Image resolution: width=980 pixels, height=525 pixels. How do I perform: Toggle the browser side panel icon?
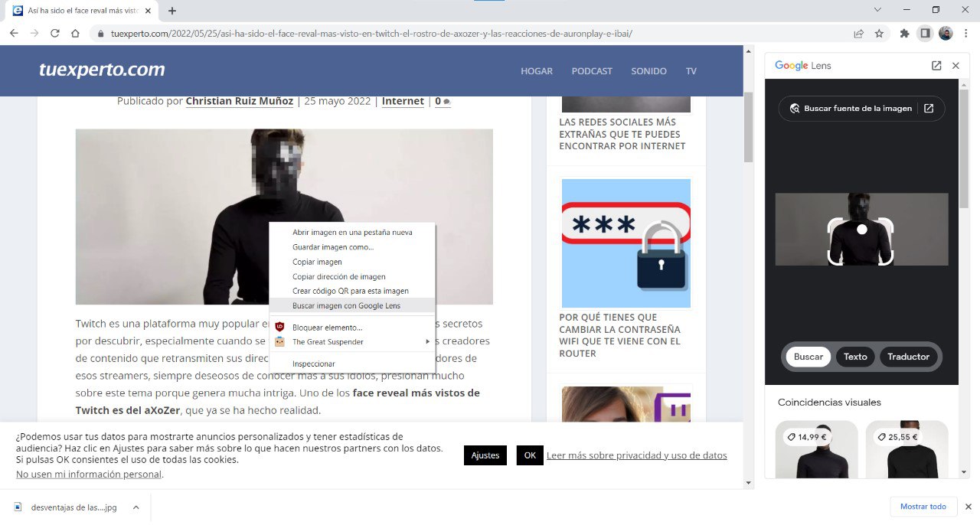pyautogui.click(x=925, y=34)
